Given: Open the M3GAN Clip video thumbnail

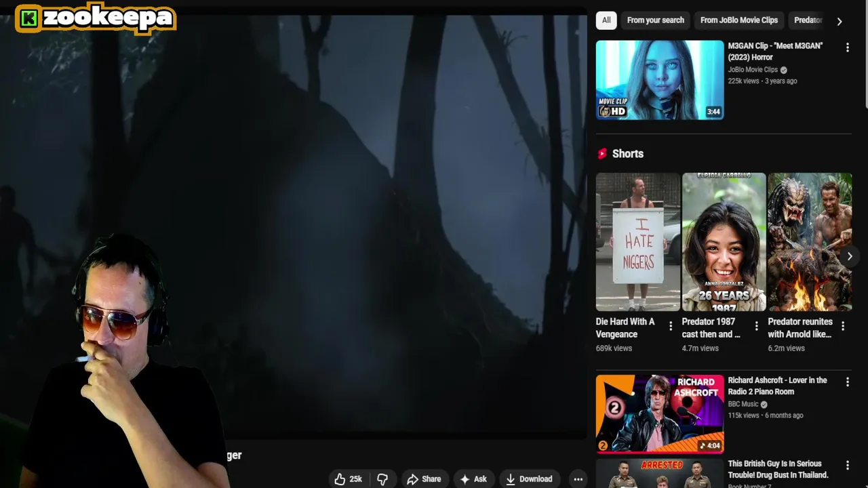Looking at the screenshot, I should point(660,80).
